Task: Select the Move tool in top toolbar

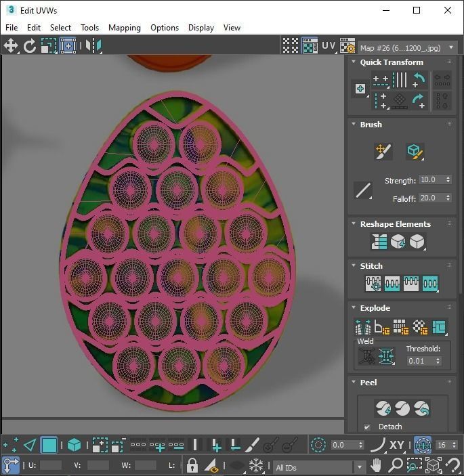Action: [11, 46]
